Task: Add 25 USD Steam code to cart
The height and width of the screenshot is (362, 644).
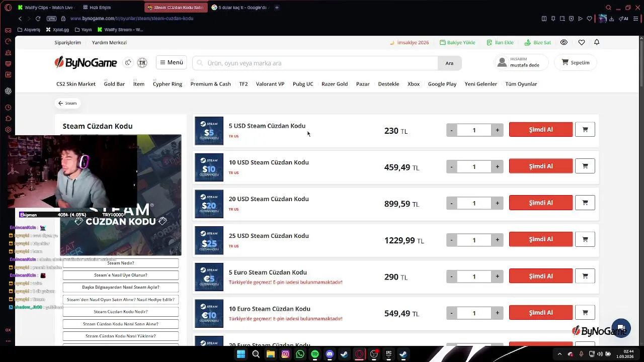Action: point(585,239)
